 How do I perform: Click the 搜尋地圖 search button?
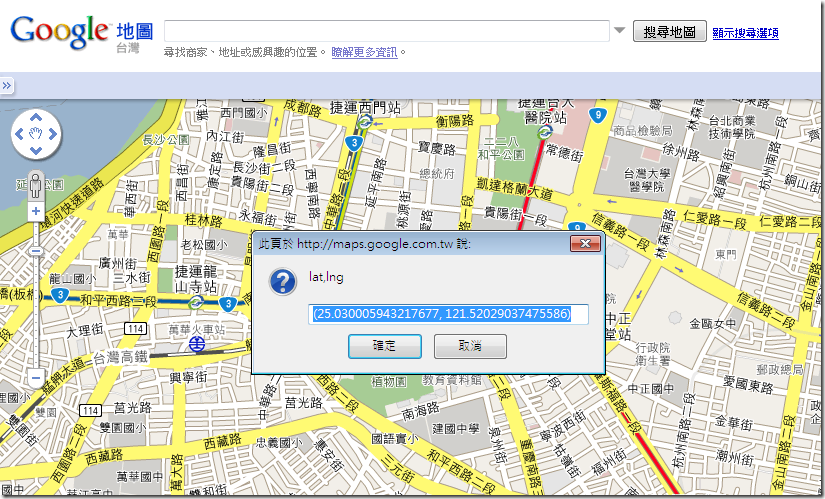(x=669, y=32)
